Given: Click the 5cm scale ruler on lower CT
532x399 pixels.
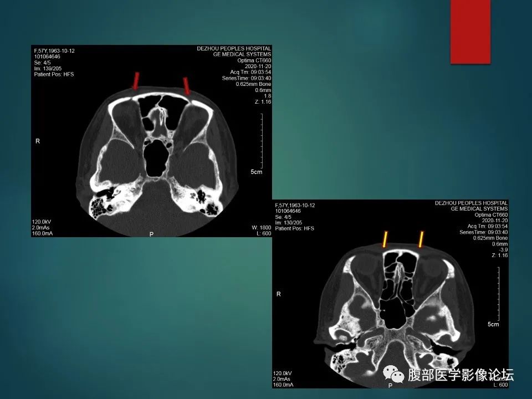Looking at the screenshot, I should [x=498, y=294].
